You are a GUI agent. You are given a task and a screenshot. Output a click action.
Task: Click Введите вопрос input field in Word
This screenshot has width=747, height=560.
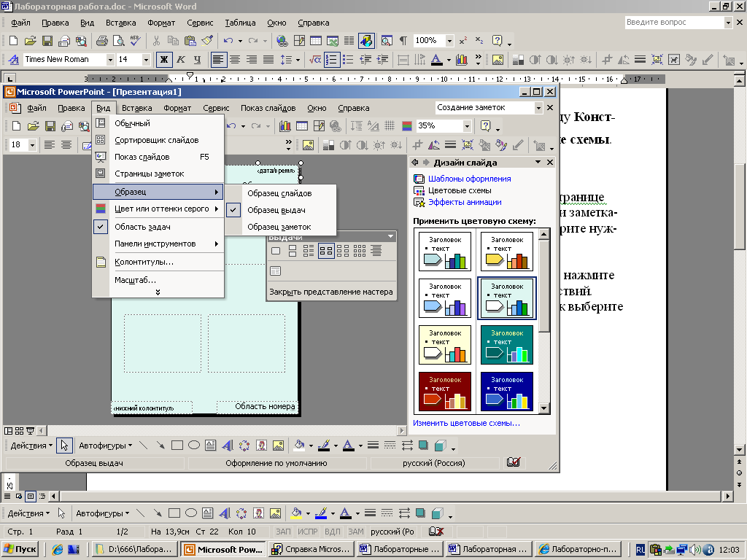[674, 23]
